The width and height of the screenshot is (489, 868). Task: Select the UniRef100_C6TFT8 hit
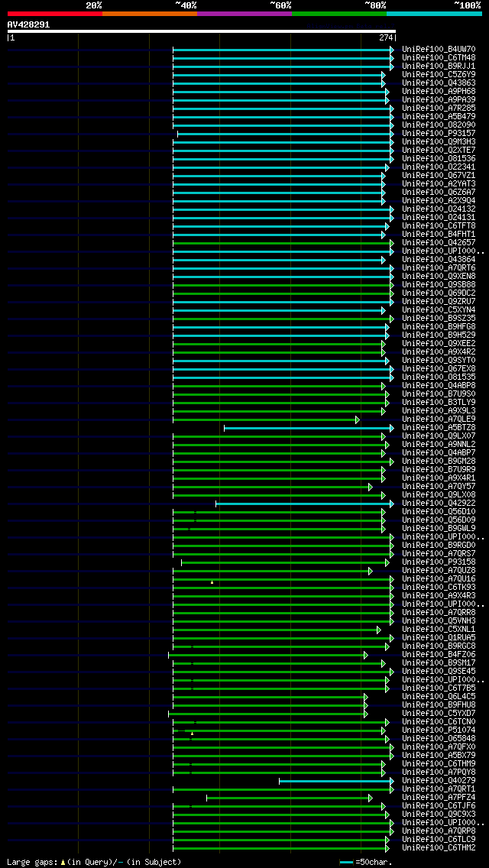click(x=439, y=226)
